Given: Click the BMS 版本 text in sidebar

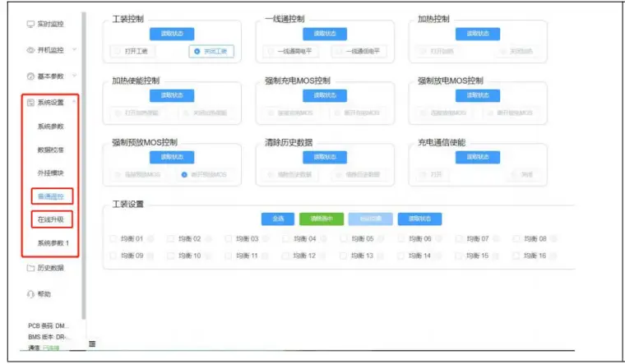Looking at the screenshot, I should click(49, 337).
